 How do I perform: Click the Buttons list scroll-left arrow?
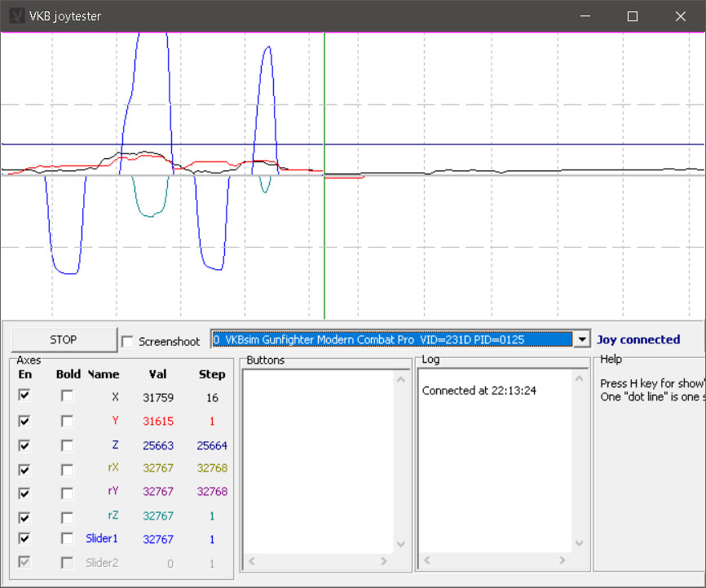252,561
